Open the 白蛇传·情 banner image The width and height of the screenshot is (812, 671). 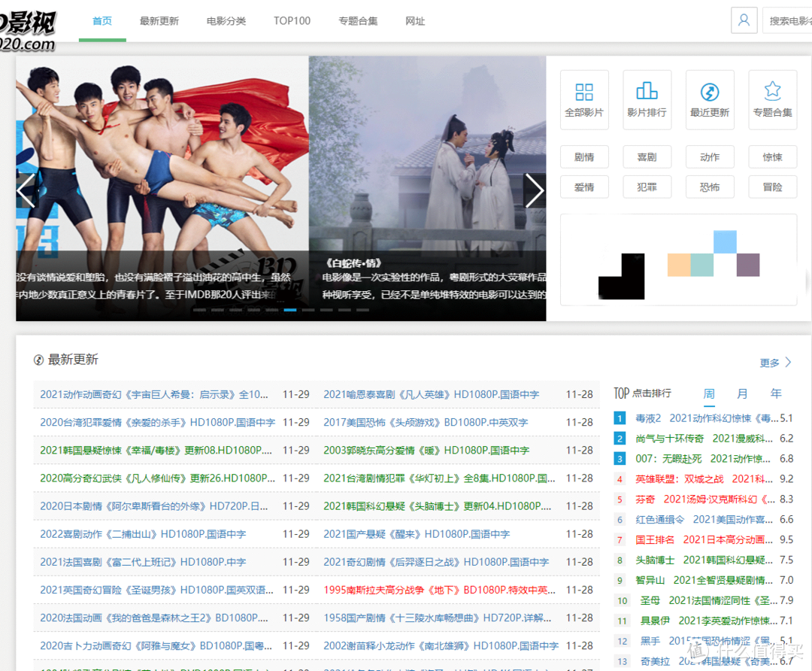click(x=427, y=188)
